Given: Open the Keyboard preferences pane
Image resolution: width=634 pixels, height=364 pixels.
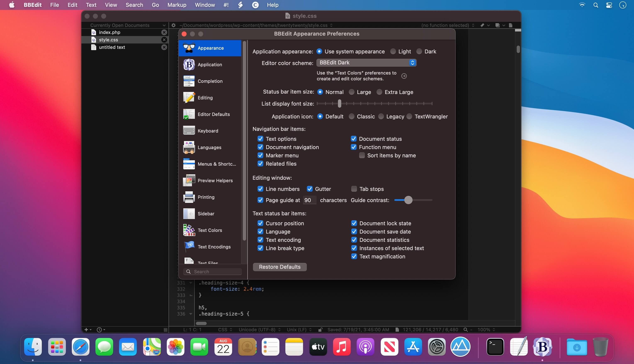Looking at the screenshot, I should [210, 131].
